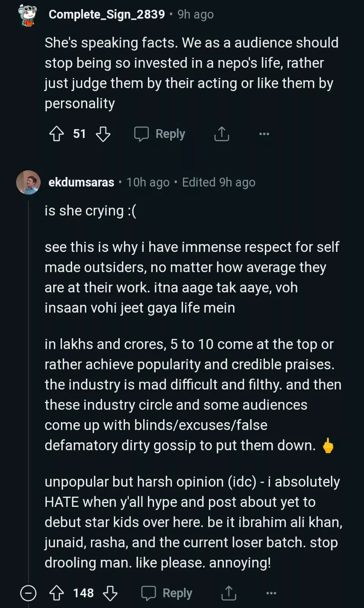Upvote the Complete_Sign_2839 comment
The image size is (364, 608).
coord(57,134)
